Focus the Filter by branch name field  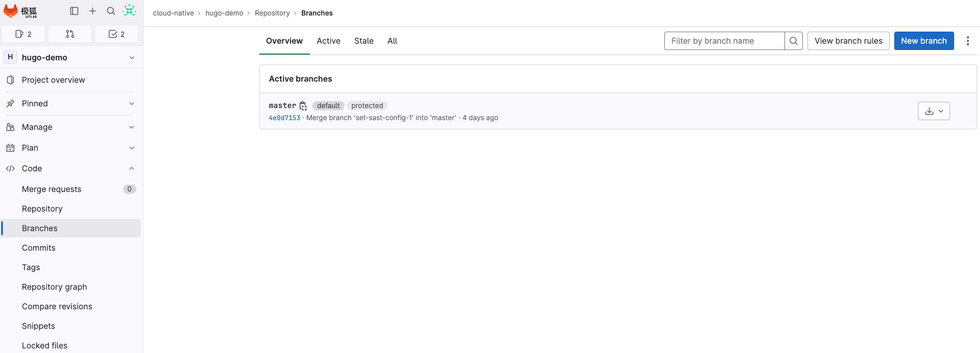tap(724, 41)
